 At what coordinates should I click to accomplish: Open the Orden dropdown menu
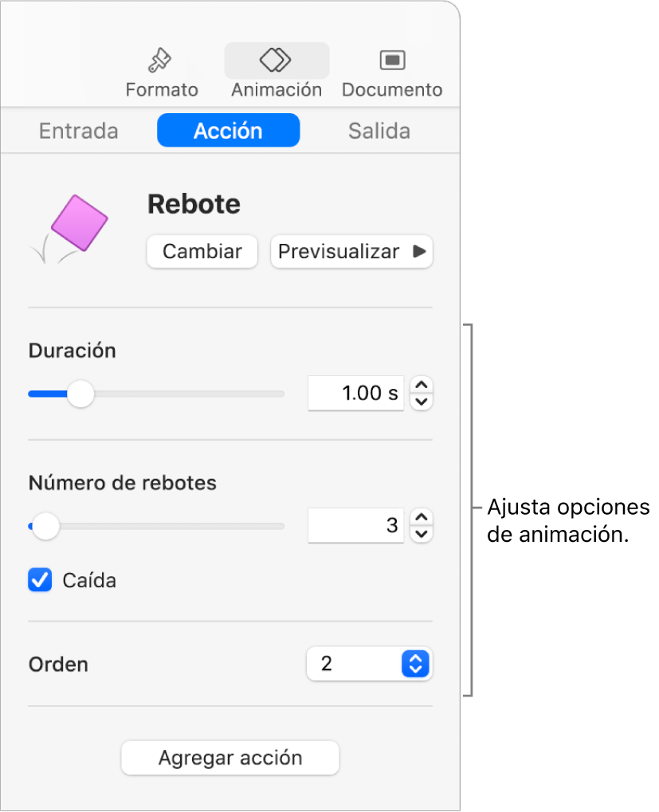click(368, 663)
